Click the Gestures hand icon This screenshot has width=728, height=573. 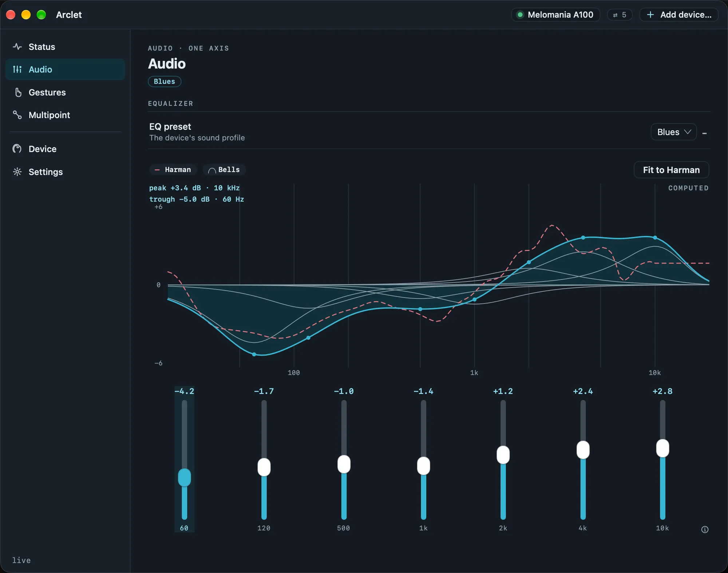[x=18, y=92]
